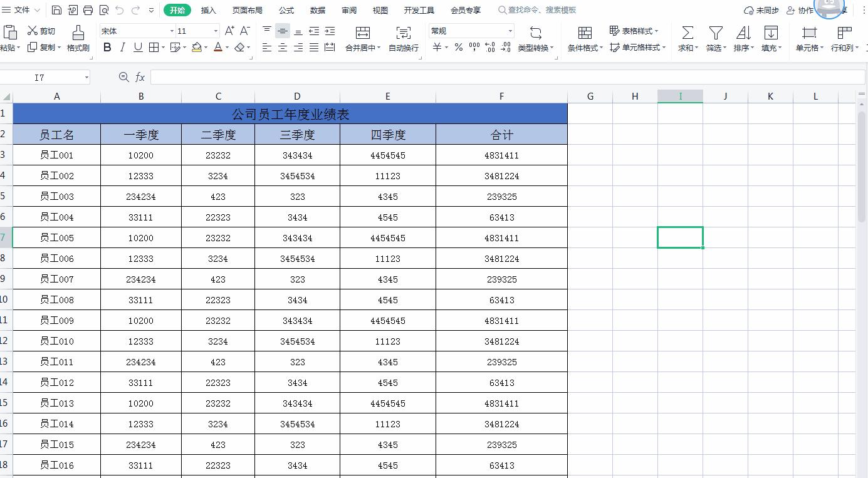This screenshot has height=478, width=868.
Task: Switch to the Review (审阅) tab
Action: point(349,10)
